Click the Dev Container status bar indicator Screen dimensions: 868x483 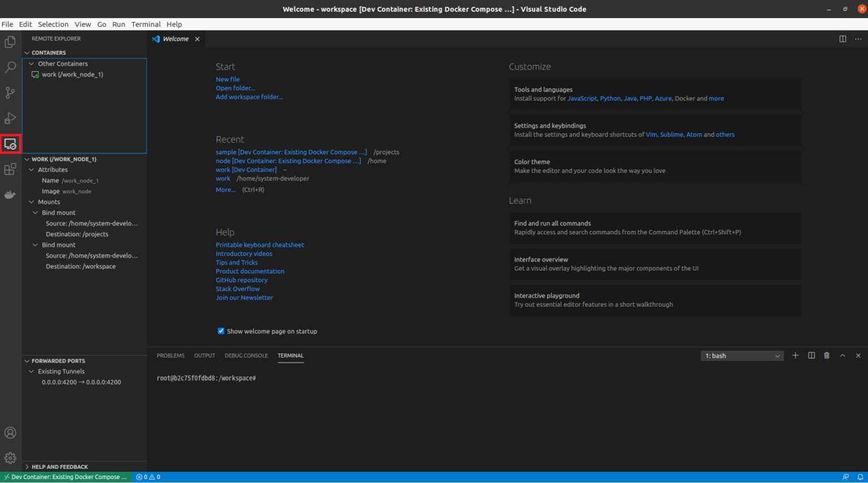coord(65,477)
